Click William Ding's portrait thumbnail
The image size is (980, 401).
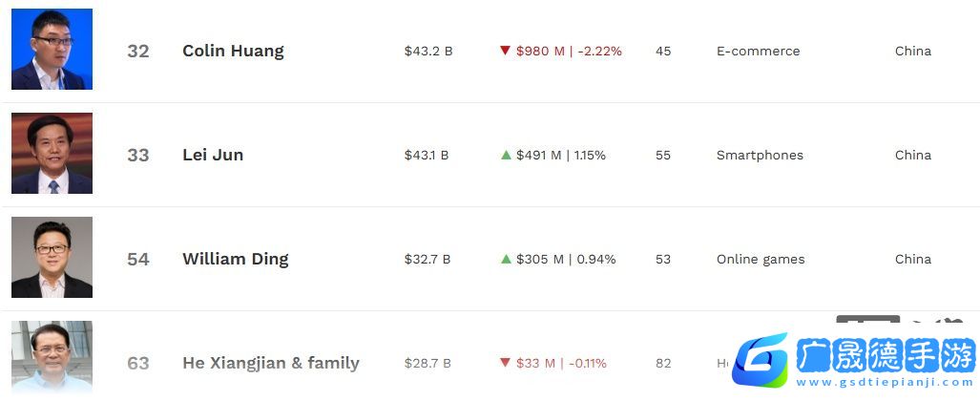[52, 257]
